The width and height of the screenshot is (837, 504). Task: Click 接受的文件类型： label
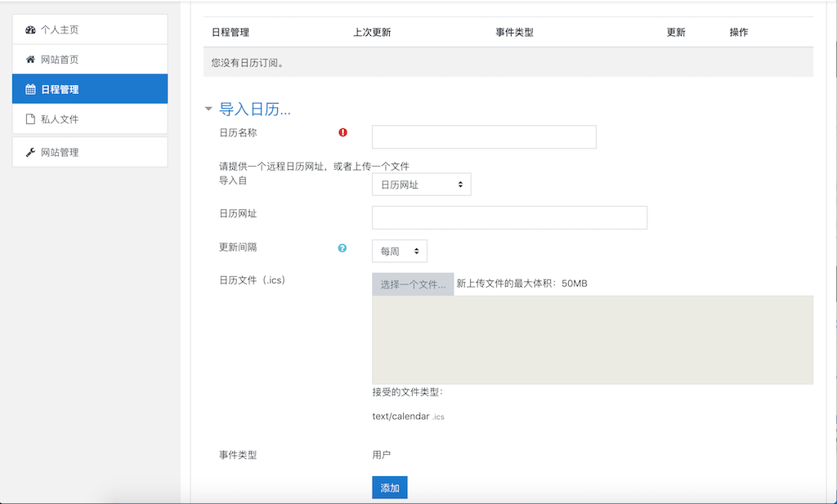click(x=408, y=392)
